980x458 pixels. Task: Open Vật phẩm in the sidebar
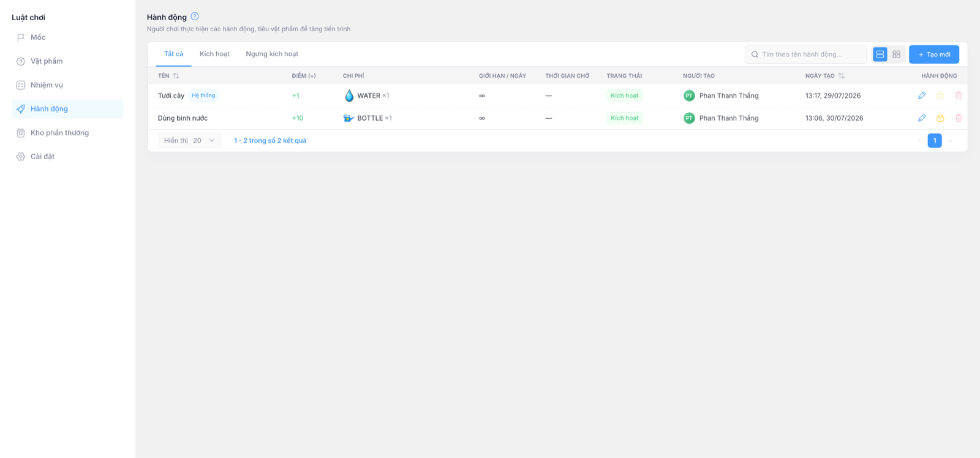tap(67, 61)
